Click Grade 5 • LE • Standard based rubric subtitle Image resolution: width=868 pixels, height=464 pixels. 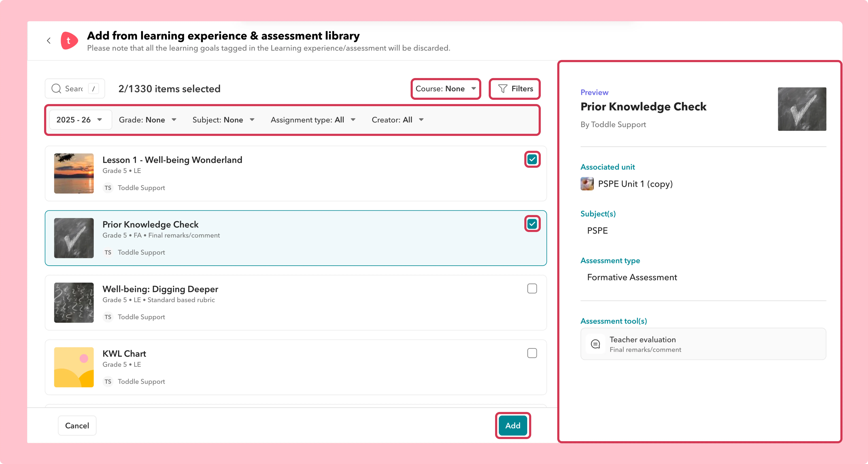158,300
